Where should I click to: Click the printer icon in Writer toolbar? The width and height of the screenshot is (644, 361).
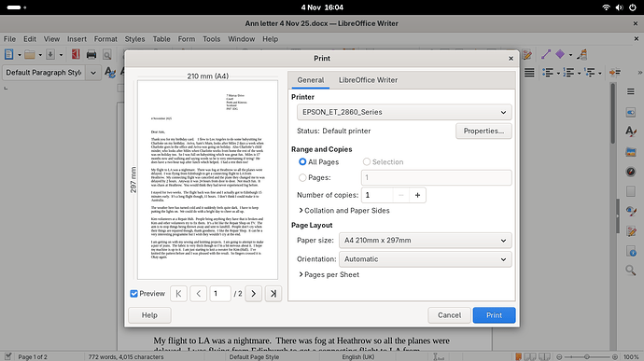pos(91,54)
